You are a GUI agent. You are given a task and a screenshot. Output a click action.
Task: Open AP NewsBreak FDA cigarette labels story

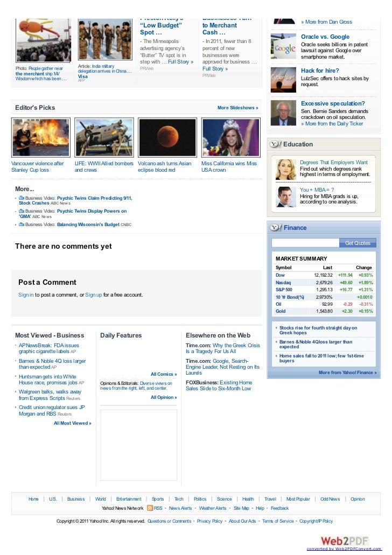(x=49, y=348)
